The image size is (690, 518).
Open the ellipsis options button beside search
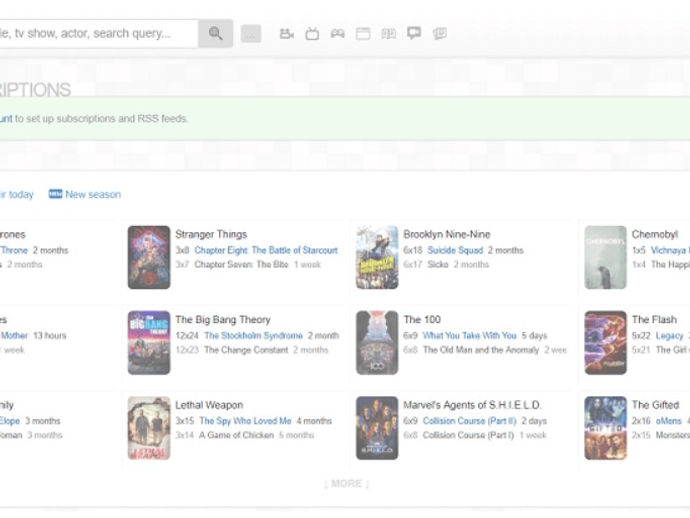pyautogui.click(x=251, y=34)
